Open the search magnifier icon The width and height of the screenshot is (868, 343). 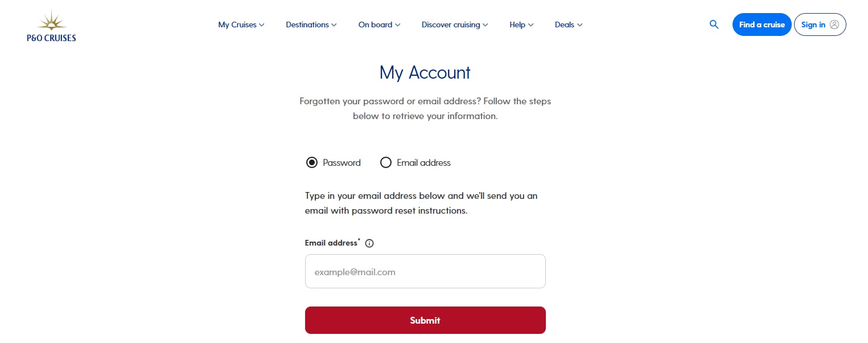714,24
